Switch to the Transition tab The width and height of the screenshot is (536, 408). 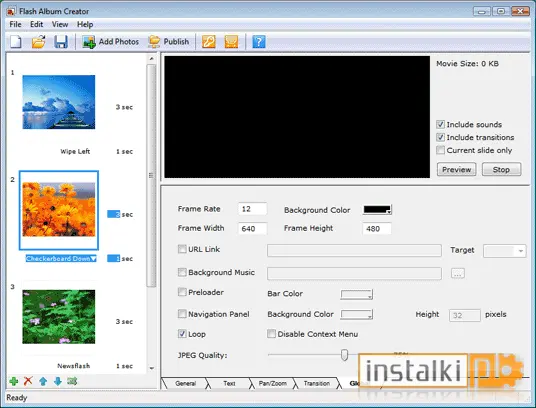coord(317,383)
